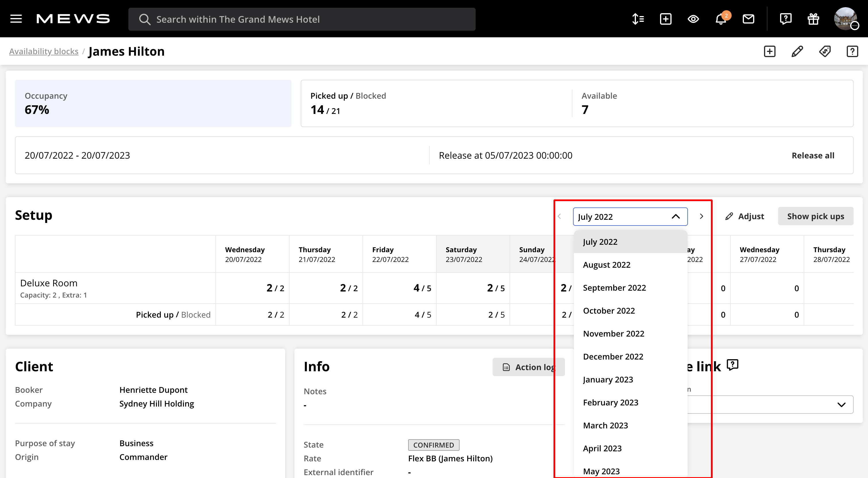
Task: Click the messages envelope icon
Action: tap(749, 19)
